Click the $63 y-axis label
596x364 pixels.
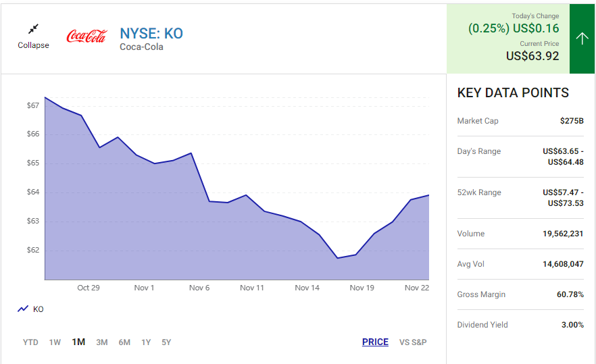click(33, 221)
